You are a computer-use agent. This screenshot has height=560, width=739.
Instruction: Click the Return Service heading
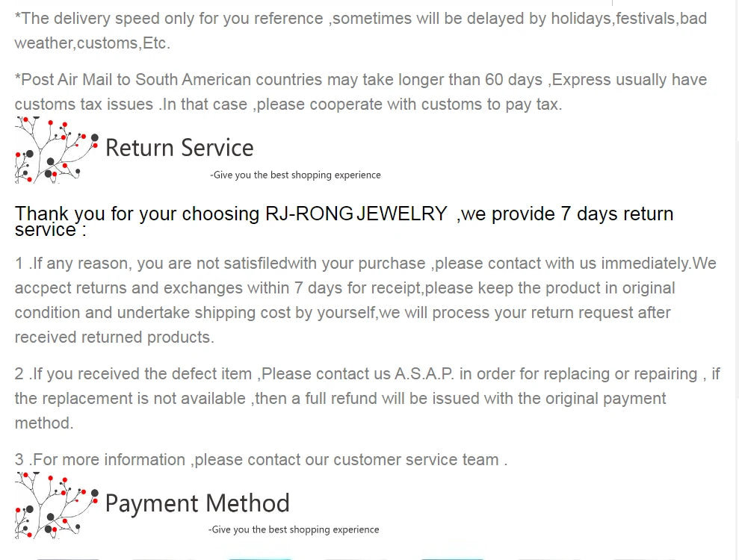pyautogui.click(x=179, y=148)
